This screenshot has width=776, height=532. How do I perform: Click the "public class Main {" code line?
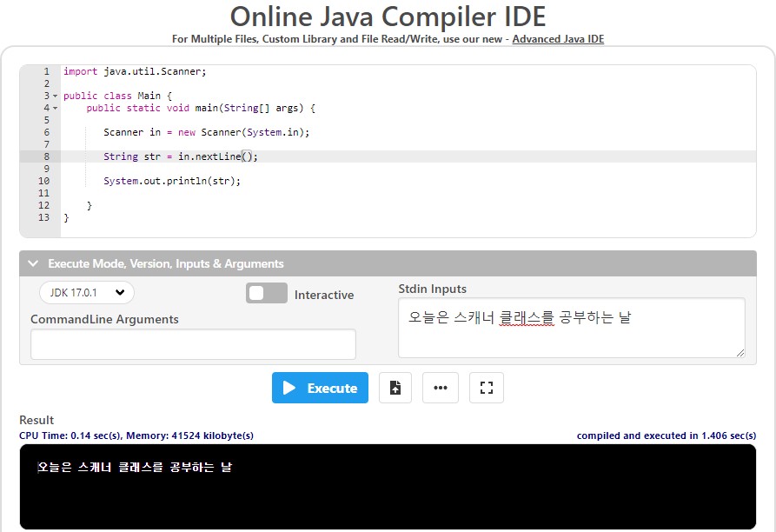pyautogui.click(x=117, y=96)
